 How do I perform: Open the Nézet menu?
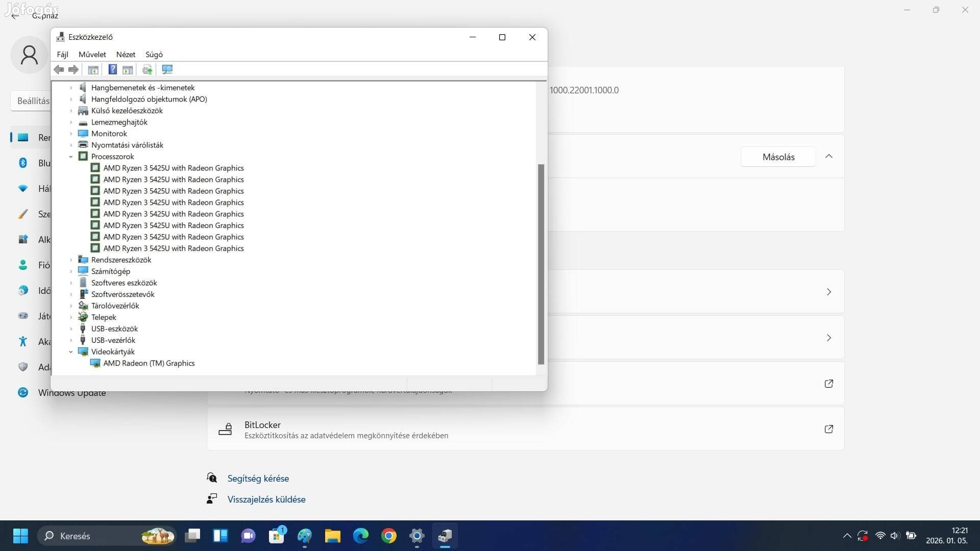[126, 54]
